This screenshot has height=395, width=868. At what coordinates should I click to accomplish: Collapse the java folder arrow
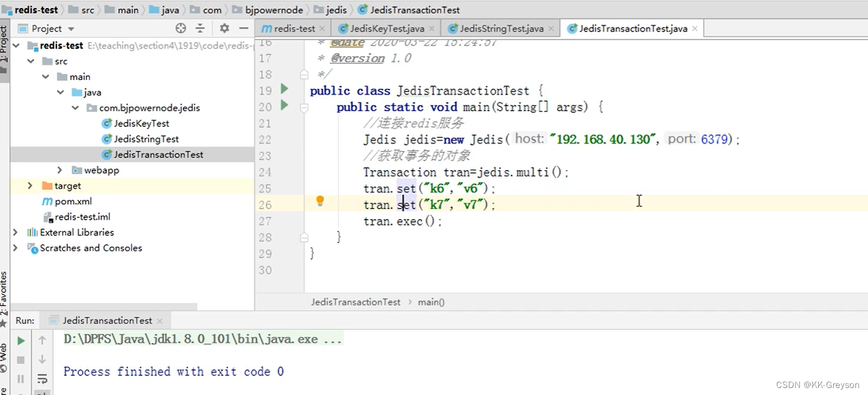60,92
